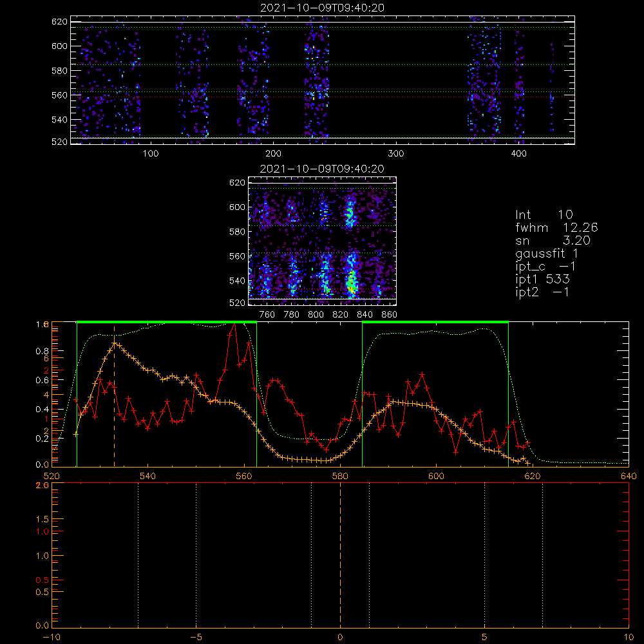Click the 520 x-axis label of profile plot
This screenshot has height=644, width=644.
coord(52,476)
